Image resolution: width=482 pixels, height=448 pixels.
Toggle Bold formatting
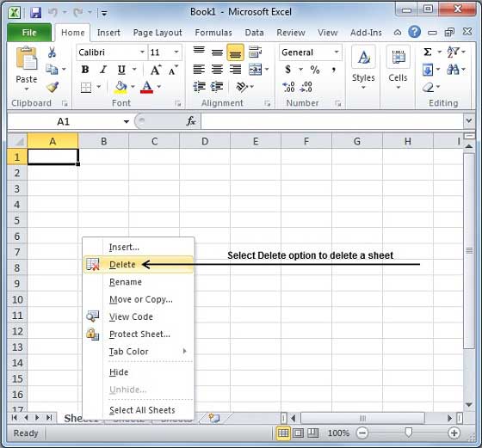point(85,70)
